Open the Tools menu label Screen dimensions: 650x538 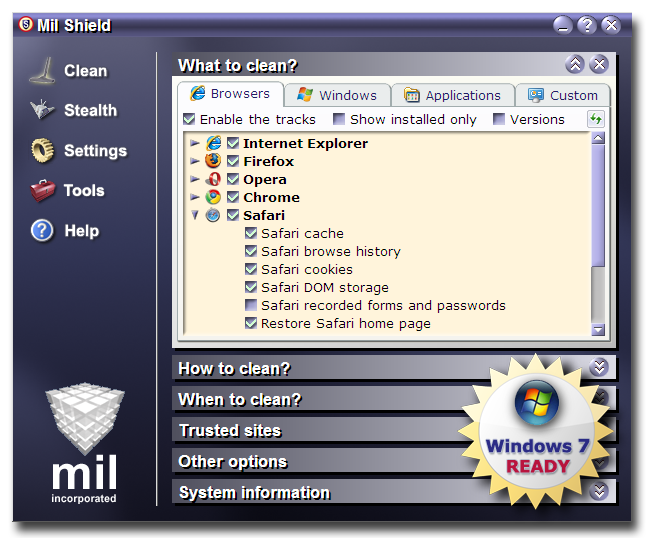tap(84, 191)
